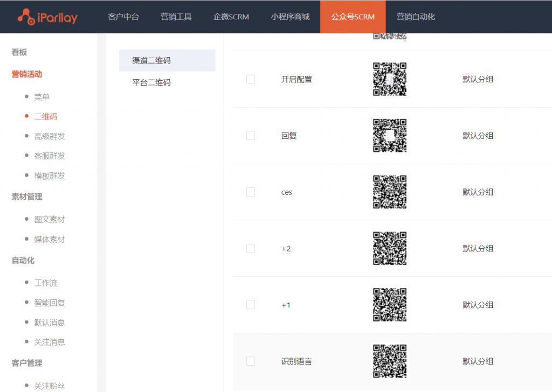Image resolution: width=552 pixels, height=392 pixels.
Task: Open 关注粉丝 in the sidebar
Action: click(x=50, y=386)
